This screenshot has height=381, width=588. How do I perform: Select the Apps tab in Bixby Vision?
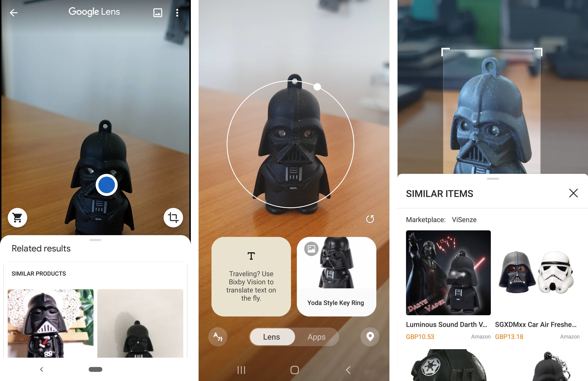coord(316,336)
